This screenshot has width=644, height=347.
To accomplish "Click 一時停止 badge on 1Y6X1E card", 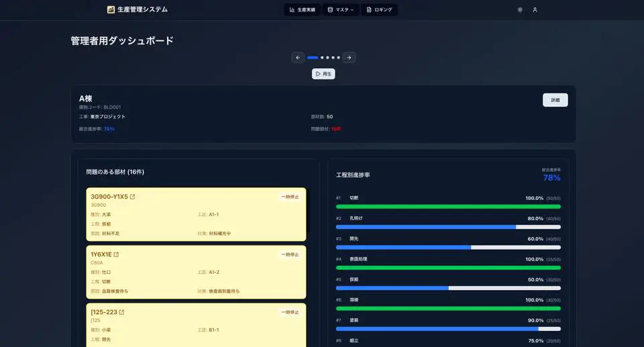I will [x=290, y=255].
